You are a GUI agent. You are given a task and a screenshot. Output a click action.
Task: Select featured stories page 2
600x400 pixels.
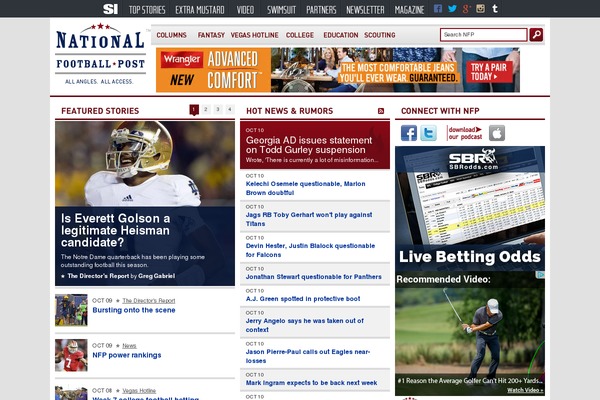tap(206, 109)
